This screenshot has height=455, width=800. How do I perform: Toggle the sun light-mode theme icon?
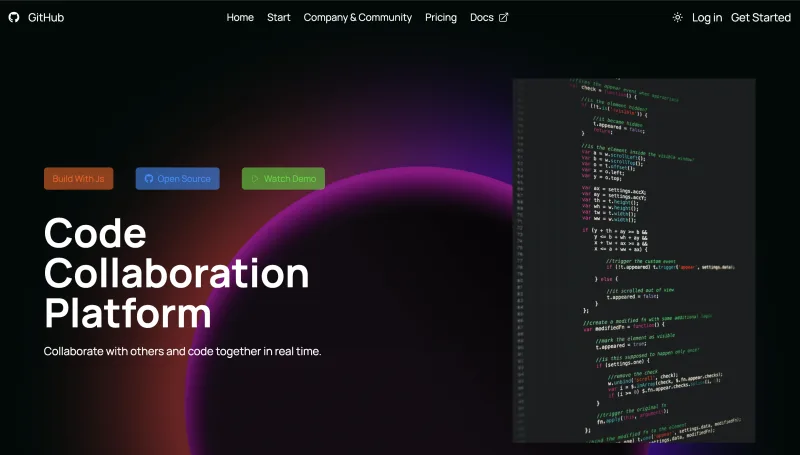coord(677,17)
